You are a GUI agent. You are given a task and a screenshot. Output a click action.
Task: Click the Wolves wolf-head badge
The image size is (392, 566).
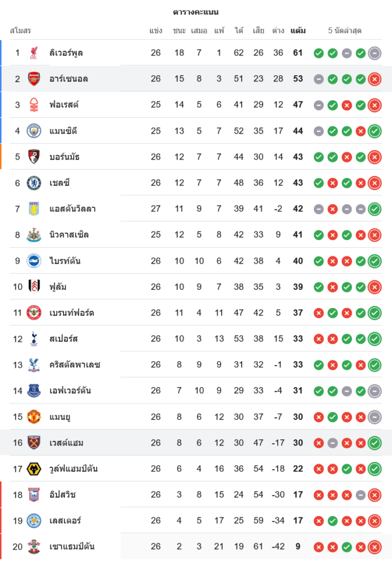[x=34, y=469]
